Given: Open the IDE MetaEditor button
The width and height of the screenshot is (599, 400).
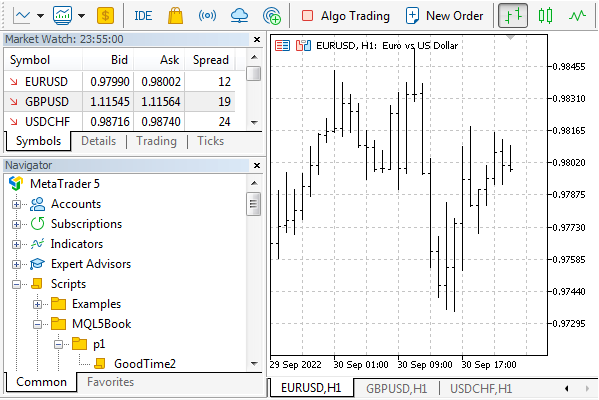Looking at the screenshot, I should coord(143,16).
